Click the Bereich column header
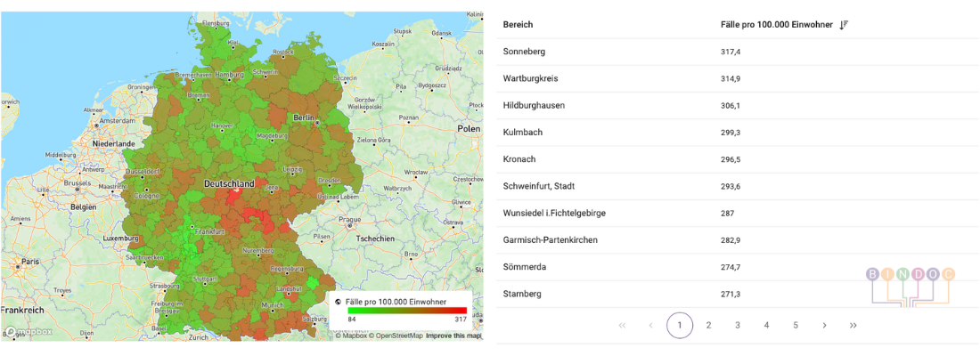 519,25
